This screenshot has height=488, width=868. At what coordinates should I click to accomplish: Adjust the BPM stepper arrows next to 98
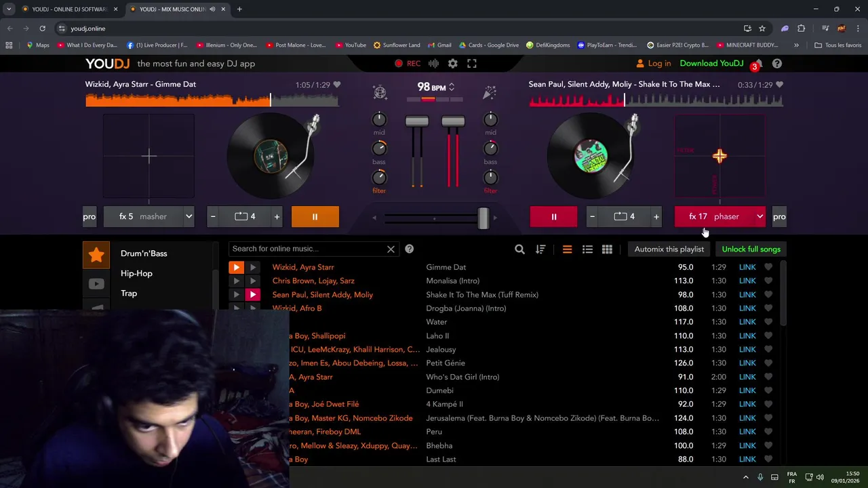pos(452,87)
